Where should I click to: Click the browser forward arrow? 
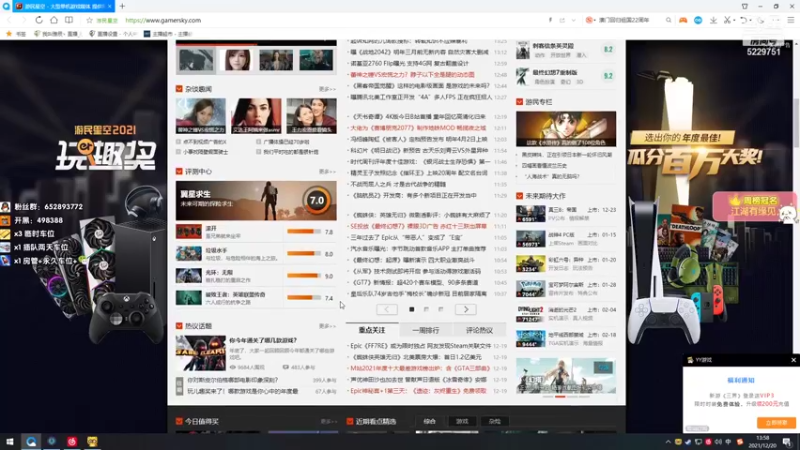tap(23, 20)
